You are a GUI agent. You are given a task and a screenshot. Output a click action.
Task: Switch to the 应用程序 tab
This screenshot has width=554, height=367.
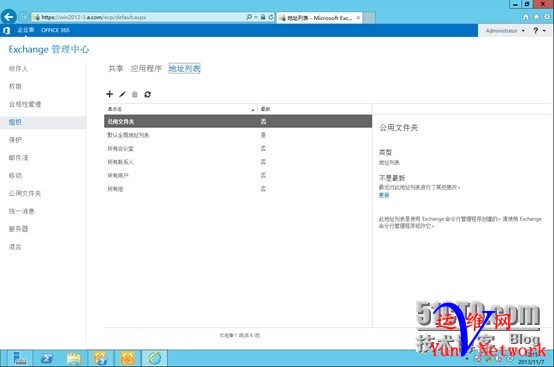pyautogui.click(x=146, y=68)
